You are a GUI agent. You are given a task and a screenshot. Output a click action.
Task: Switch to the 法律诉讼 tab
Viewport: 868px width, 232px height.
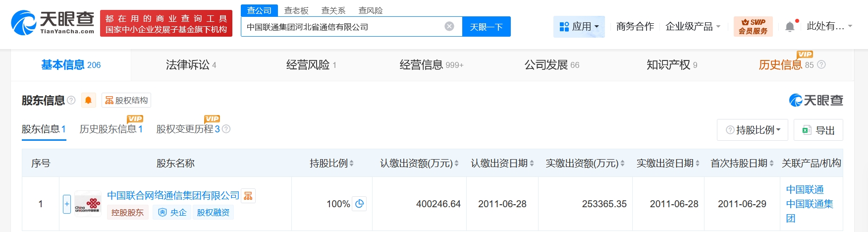(x=191, y=65)
